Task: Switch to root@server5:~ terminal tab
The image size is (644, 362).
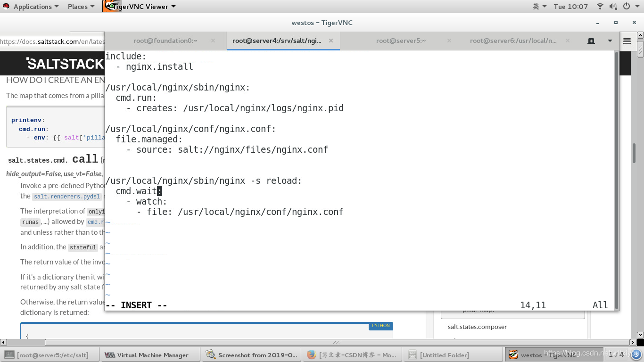Action: pyautogui.click(x=401, y=41)
